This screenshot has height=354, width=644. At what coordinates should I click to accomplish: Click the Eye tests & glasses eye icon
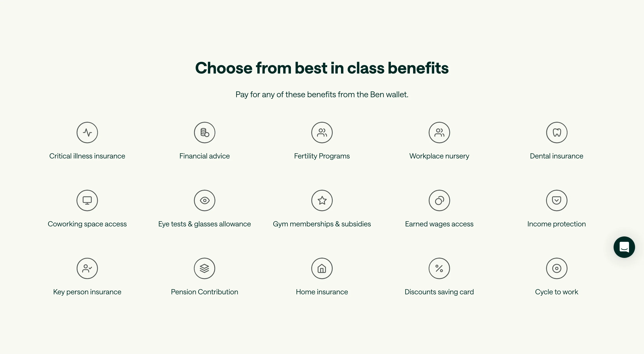pyautogui.click(x=204, y=200)
